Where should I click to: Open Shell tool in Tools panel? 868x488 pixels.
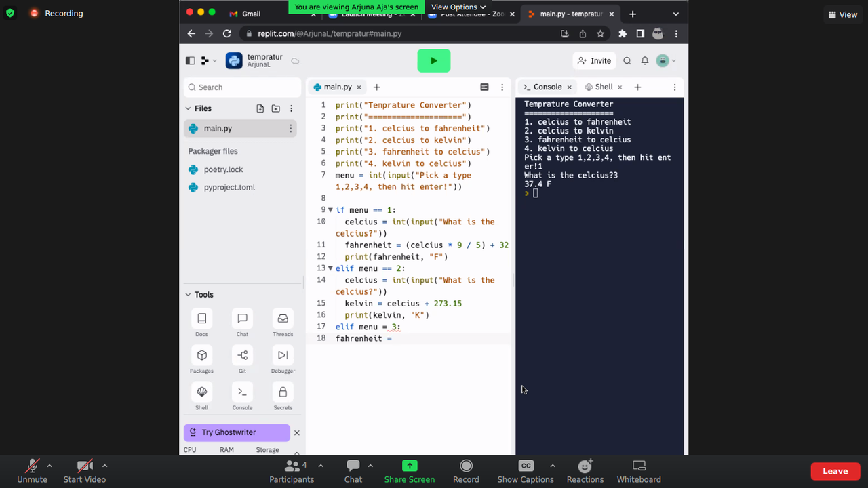click(201, 396)
